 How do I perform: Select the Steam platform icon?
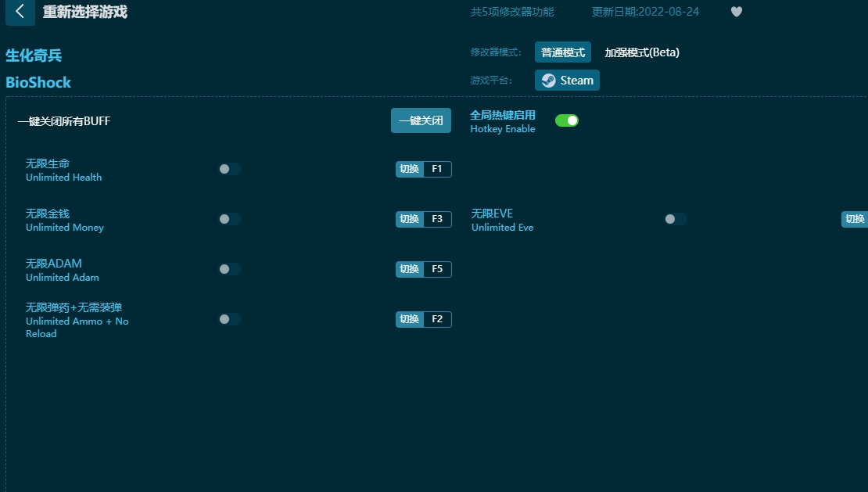pos(566,80)
